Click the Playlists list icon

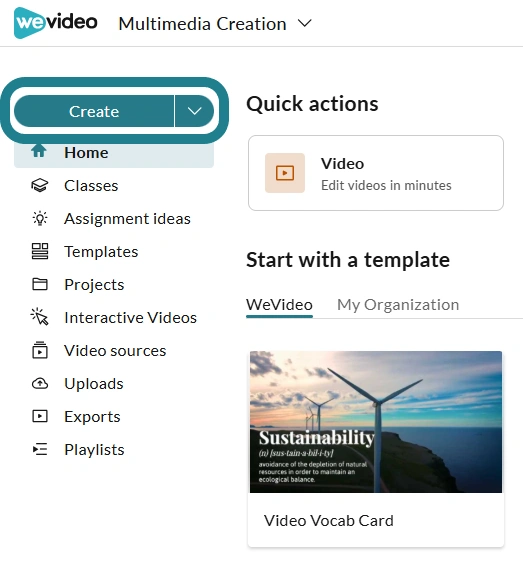tap(40, 449)
